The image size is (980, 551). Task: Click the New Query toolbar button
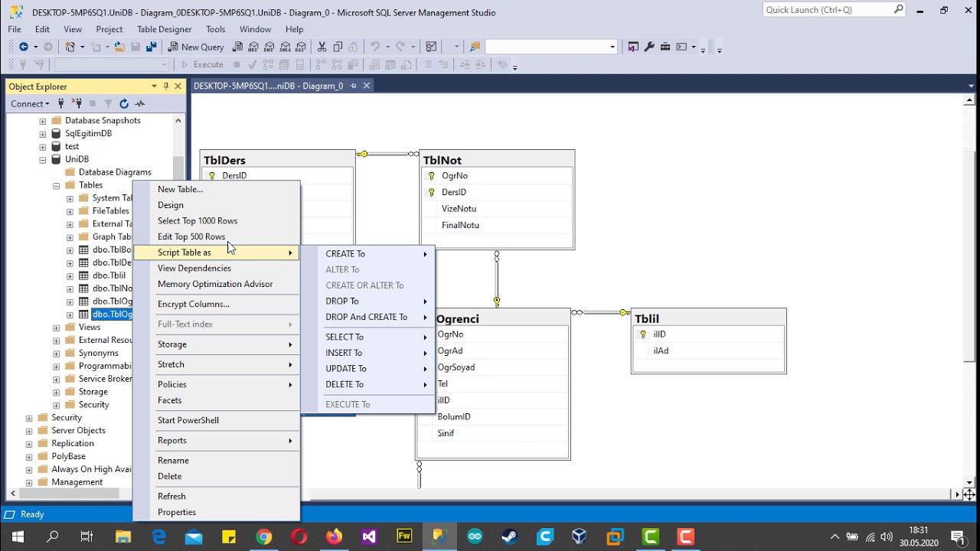(x=196, y=47)
